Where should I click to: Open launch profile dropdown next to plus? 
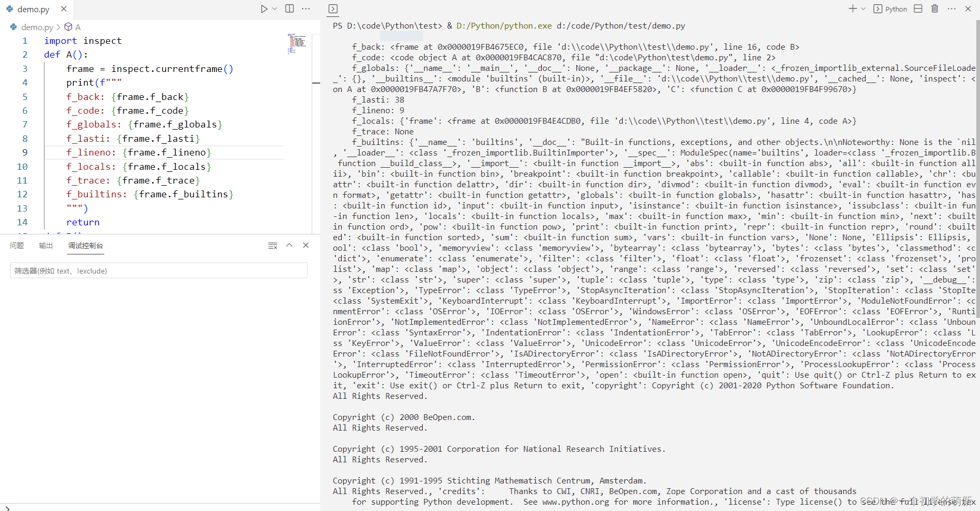coord(863,9)
